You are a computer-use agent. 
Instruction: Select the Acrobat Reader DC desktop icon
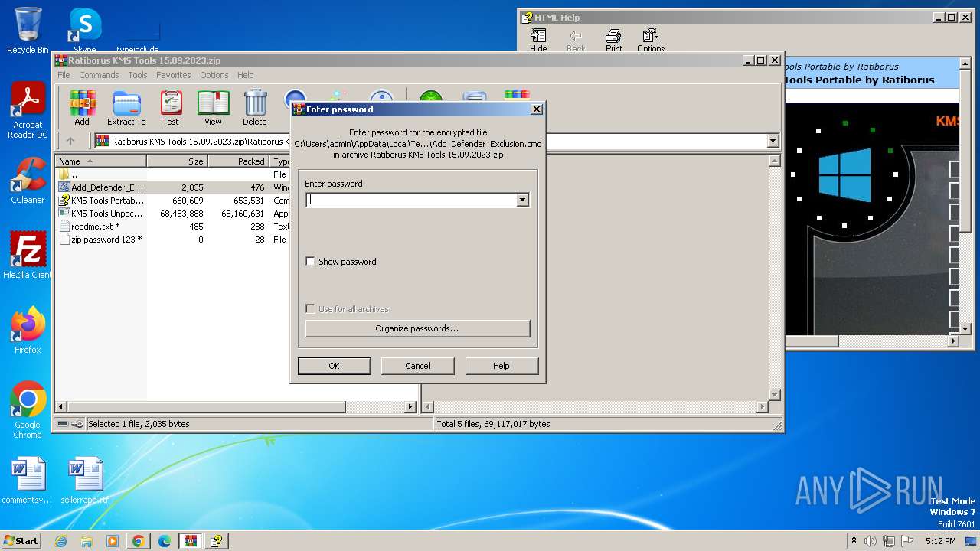click(x=28, y=111)
